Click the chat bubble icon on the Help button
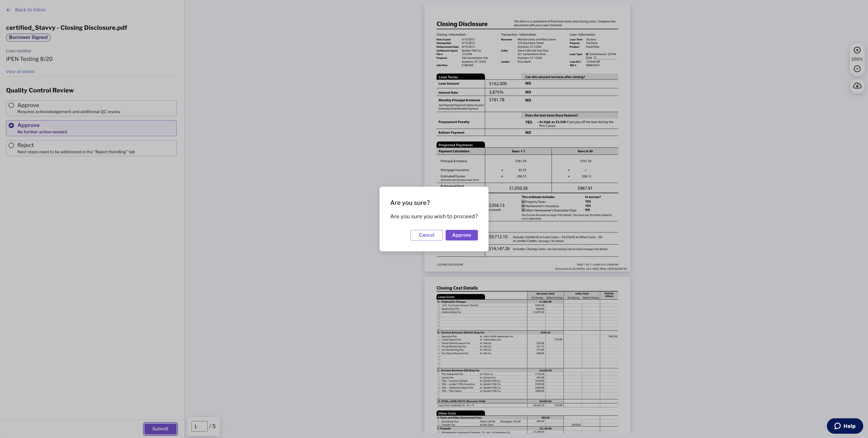868x438 pixels. (837, 426)
